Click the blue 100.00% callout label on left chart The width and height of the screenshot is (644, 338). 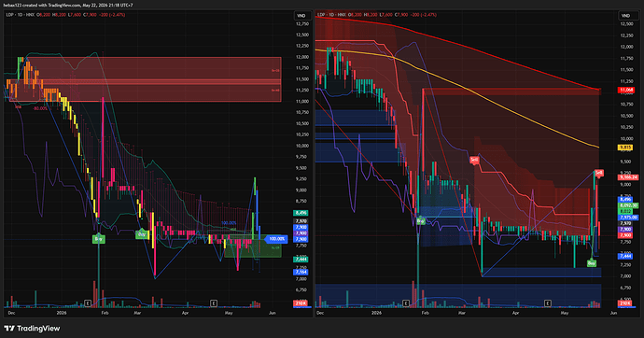(x=277, y=239)
